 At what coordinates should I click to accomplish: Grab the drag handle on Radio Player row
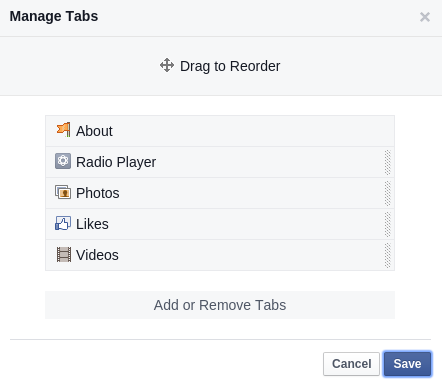click(387, 162)
